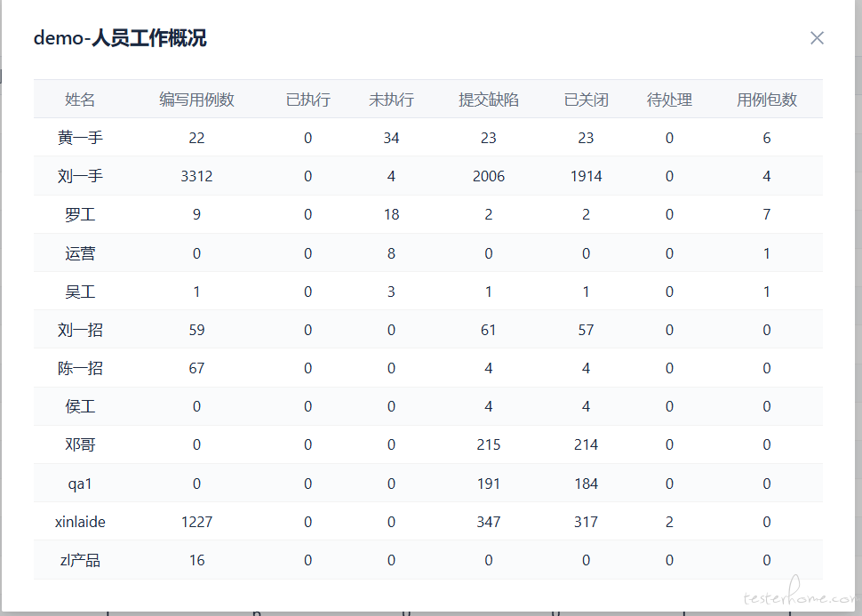Click the 待处理 column header
Image resolution: width=862 pixels, height=616 pixels.
click(x=669, y=100)
